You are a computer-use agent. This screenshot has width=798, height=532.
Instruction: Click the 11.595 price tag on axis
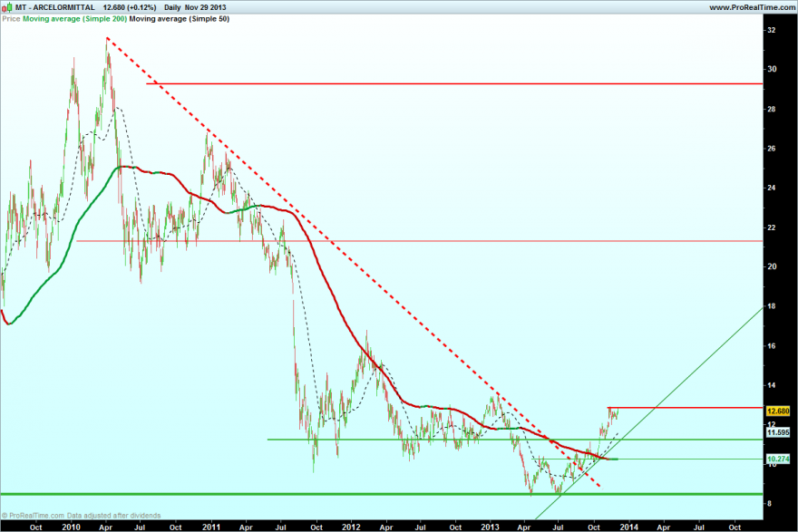click(778, 432)
